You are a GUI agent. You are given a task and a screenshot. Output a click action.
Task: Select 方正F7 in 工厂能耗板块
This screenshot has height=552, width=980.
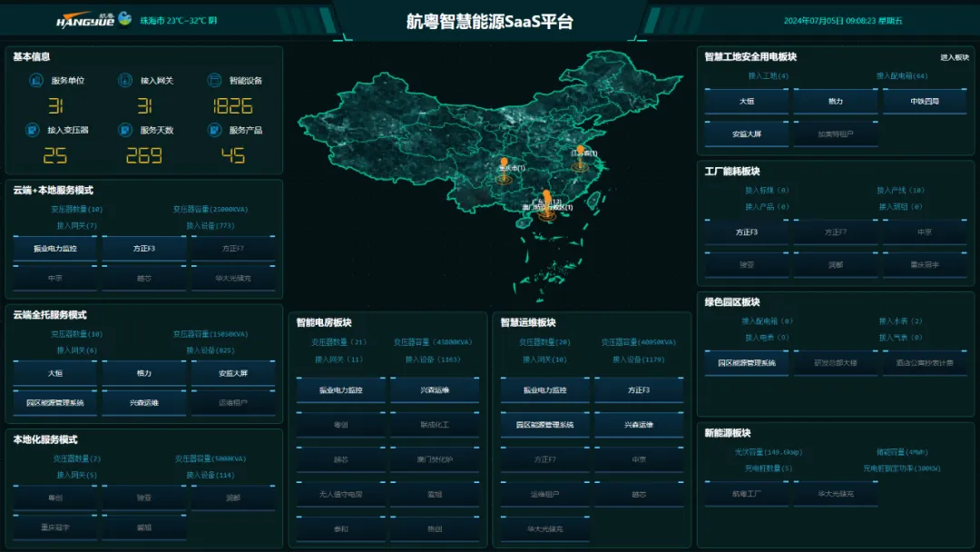(836, 232)
